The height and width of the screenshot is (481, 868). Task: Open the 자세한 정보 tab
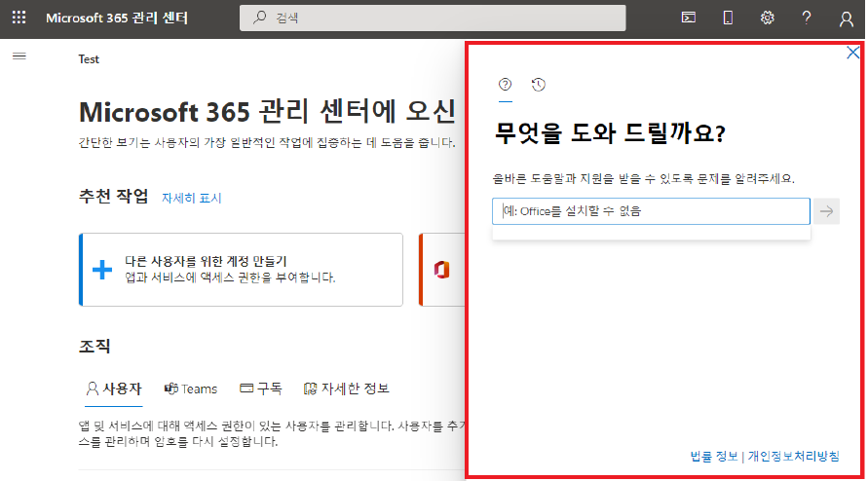click(x=347, y=388)
